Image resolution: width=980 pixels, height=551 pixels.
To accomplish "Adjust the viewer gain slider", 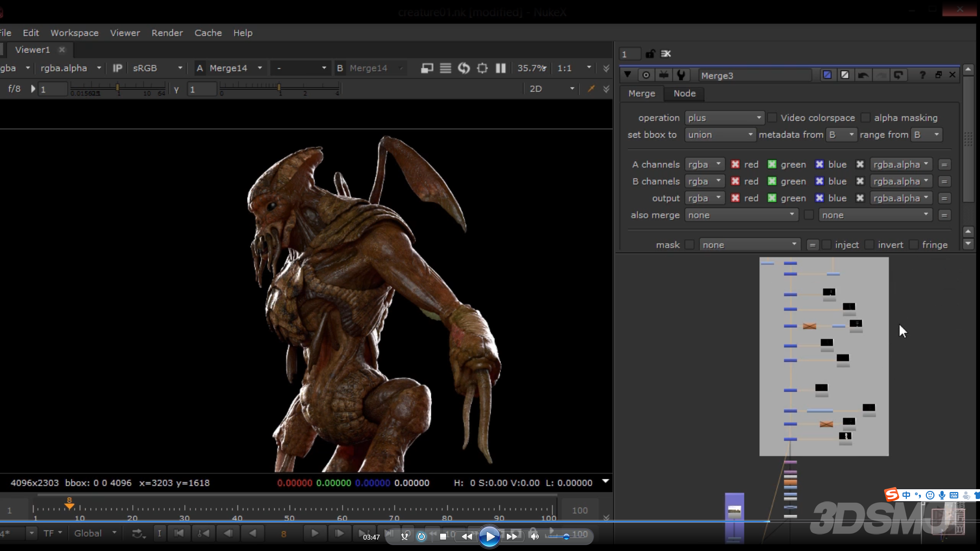I will (118, 87).
